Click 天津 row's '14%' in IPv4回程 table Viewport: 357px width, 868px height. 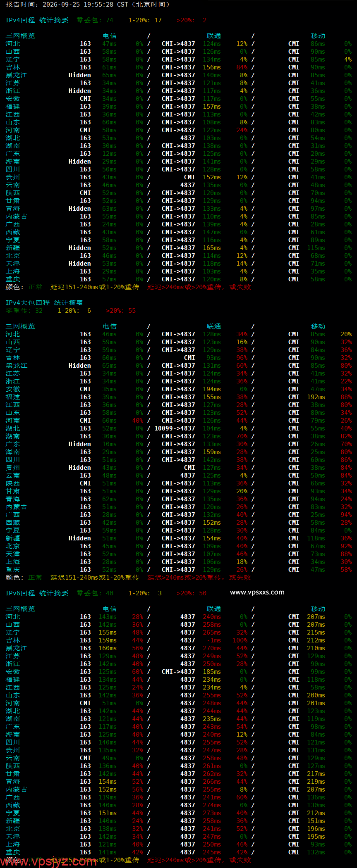242,264
